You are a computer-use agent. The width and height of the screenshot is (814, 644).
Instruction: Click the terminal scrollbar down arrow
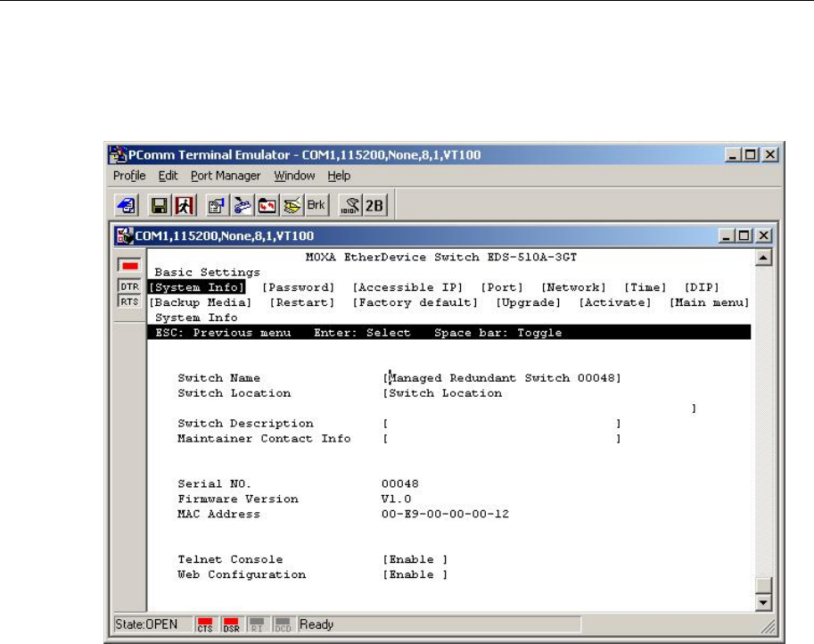763,602
